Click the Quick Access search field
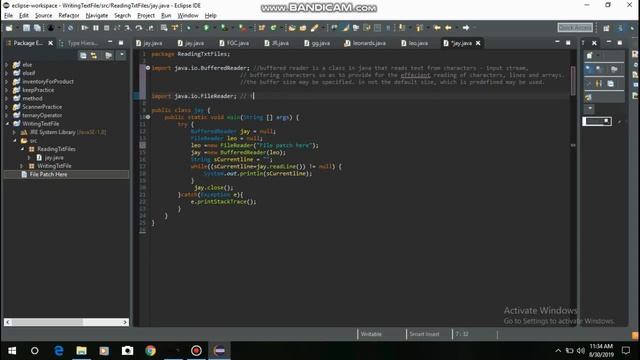The width and height of the screenshot is (640, 360). pos(575,27)
